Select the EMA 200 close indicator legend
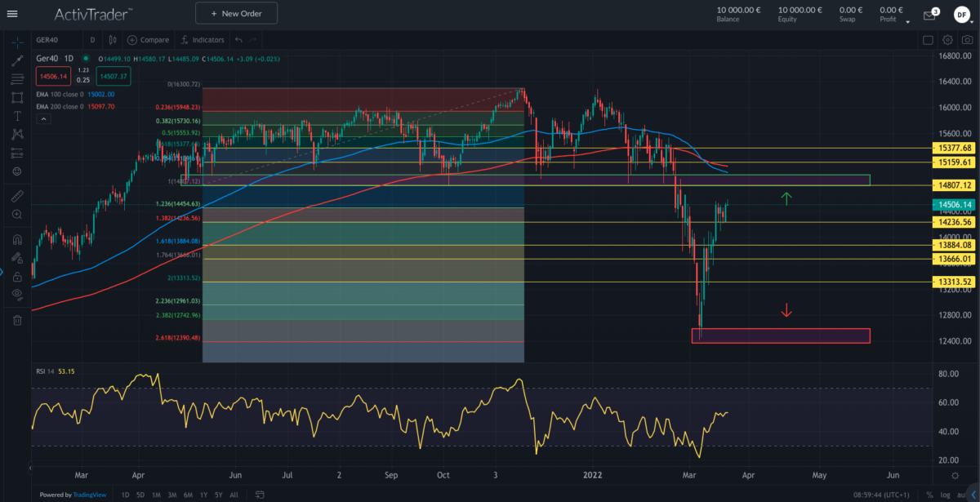 click(76, 106)
